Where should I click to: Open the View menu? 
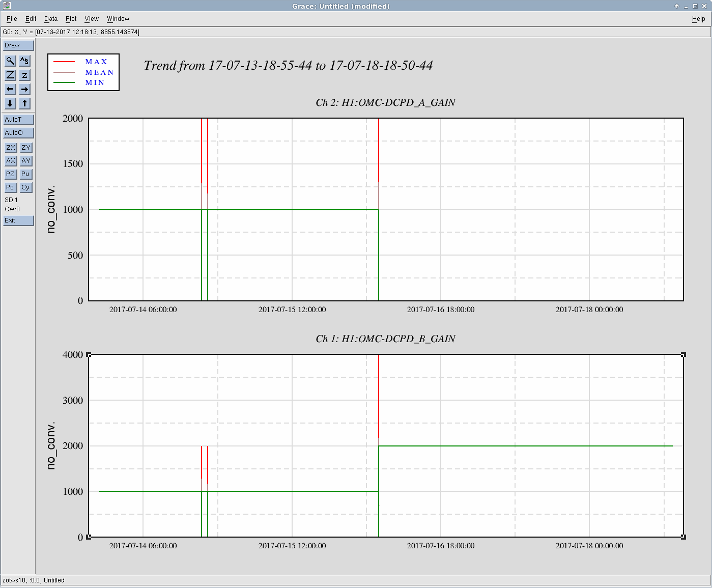coord(92,19)
